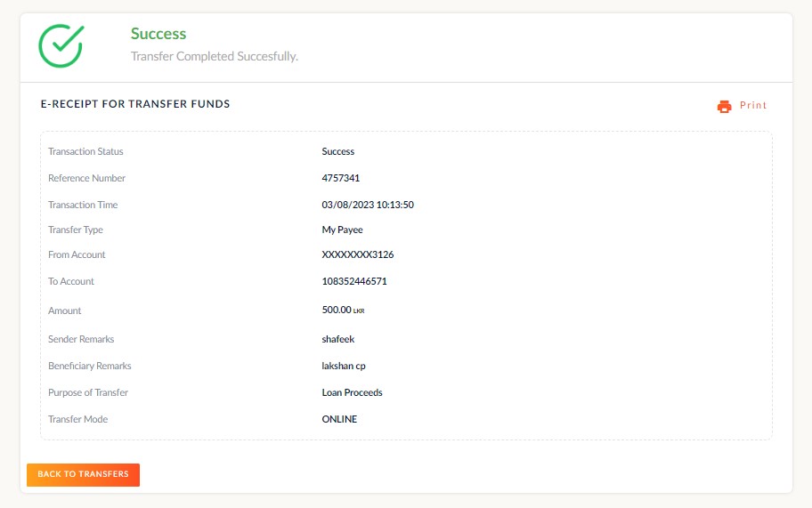This screenshot has width=812, height=508.
Task: Click the E-Receipt for Transfer Funds title
Action: pyautogui.click(x=135, y=104)
